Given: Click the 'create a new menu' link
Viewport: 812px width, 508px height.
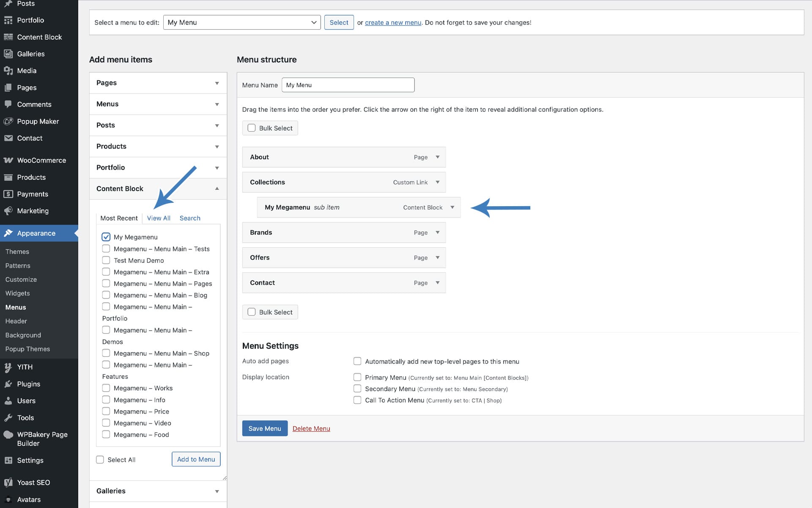Looking at the screenshot, I should point(393,22).
